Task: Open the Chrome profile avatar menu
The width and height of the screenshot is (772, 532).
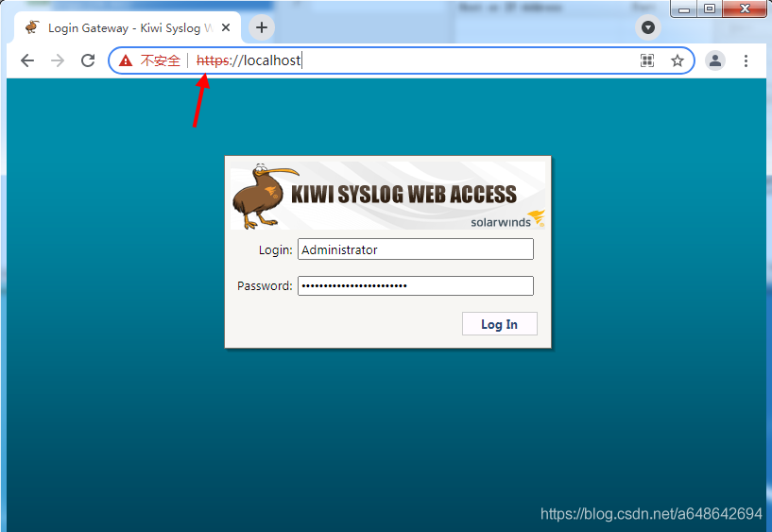Action: 715,60
